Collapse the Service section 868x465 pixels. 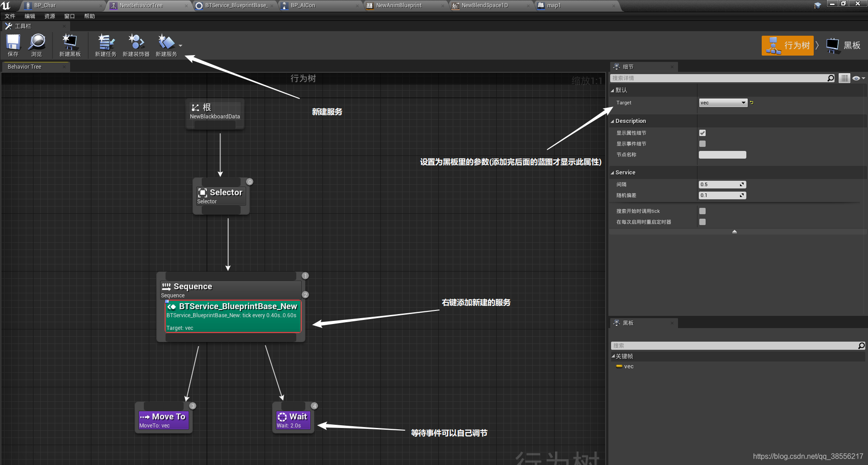click(x=612, y=173)
